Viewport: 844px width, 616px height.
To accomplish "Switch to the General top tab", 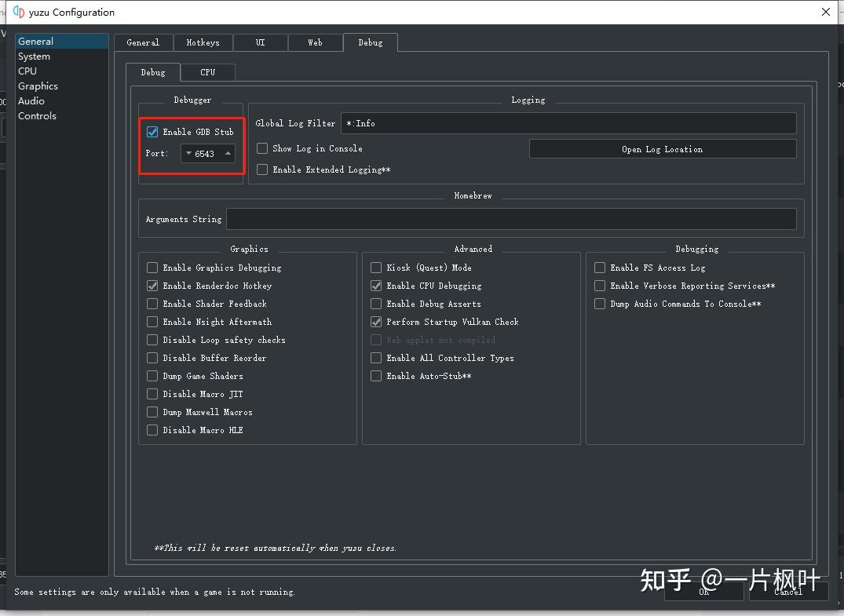I will (143, 42).
